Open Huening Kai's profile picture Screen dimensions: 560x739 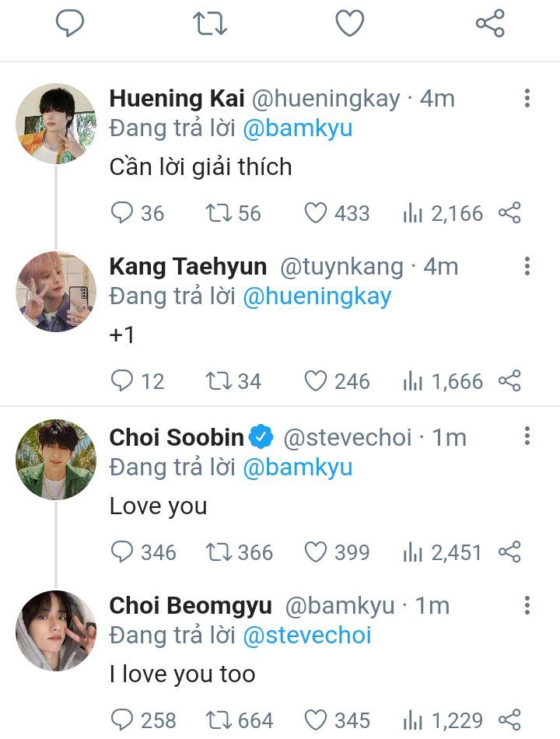[x=56, y=124]
